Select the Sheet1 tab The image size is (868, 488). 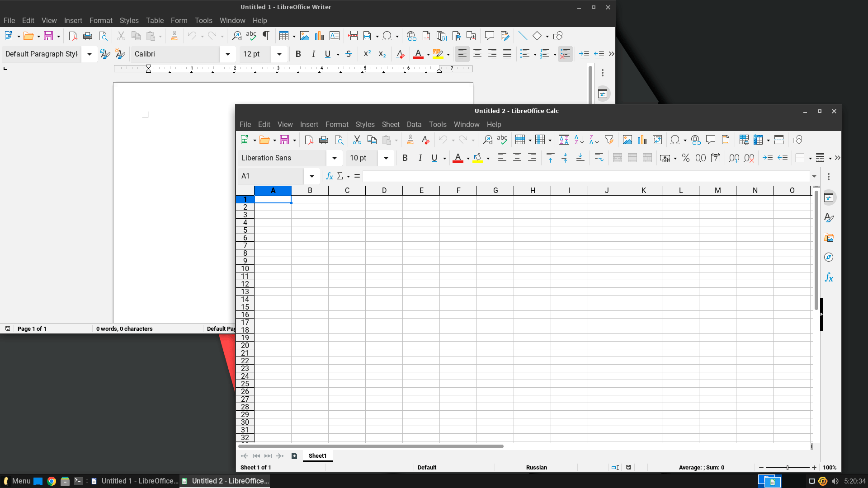tap(317, 455)
